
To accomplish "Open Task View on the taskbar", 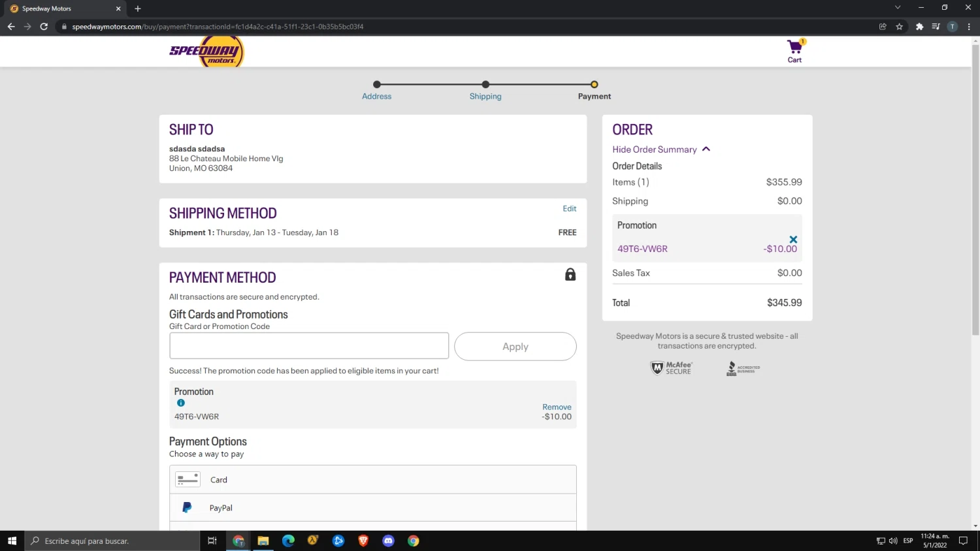I will click(x=212, y=541).
